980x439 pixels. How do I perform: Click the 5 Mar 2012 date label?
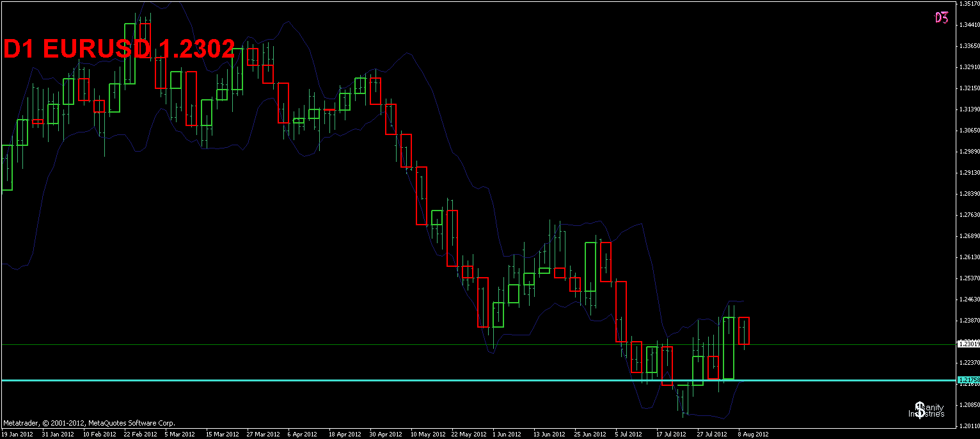tap(180, 434)
